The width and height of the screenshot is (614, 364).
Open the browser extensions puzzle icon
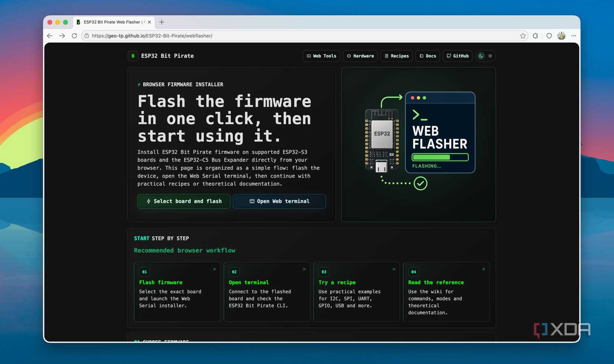535,36
